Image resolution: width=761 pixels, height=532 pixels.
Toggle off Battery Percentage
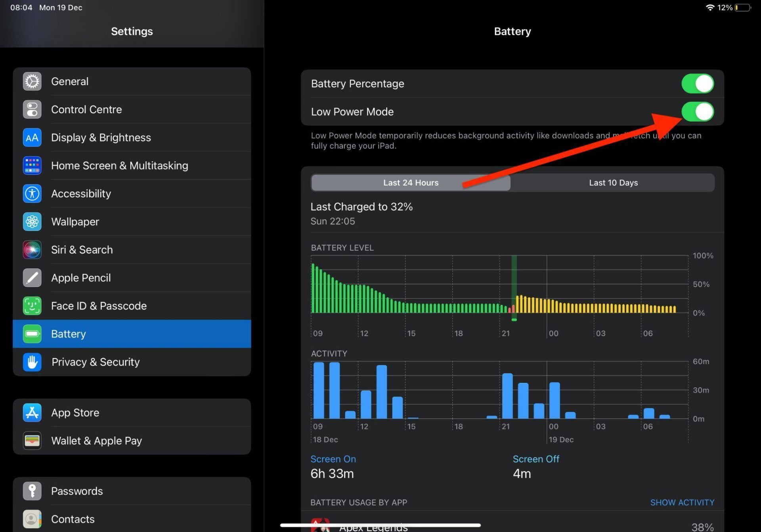(697, 83)
